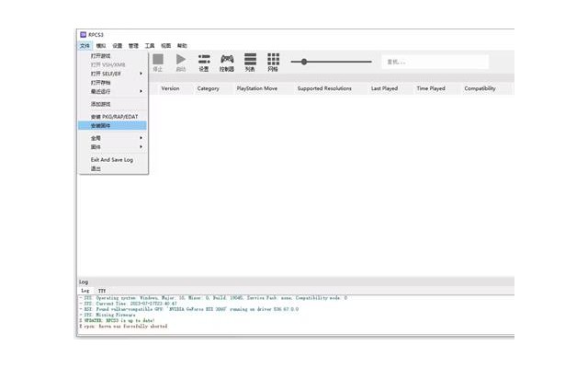This screenshot has width=588, height=368.
Task: Click the Log panel title bar
Action: tap(296, 282)
